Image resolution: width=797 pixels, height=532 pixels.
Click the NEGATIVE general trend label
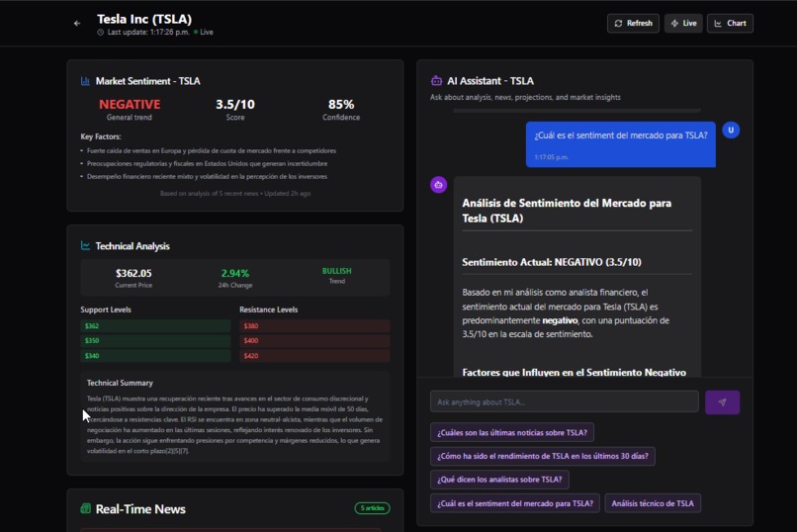130,104
